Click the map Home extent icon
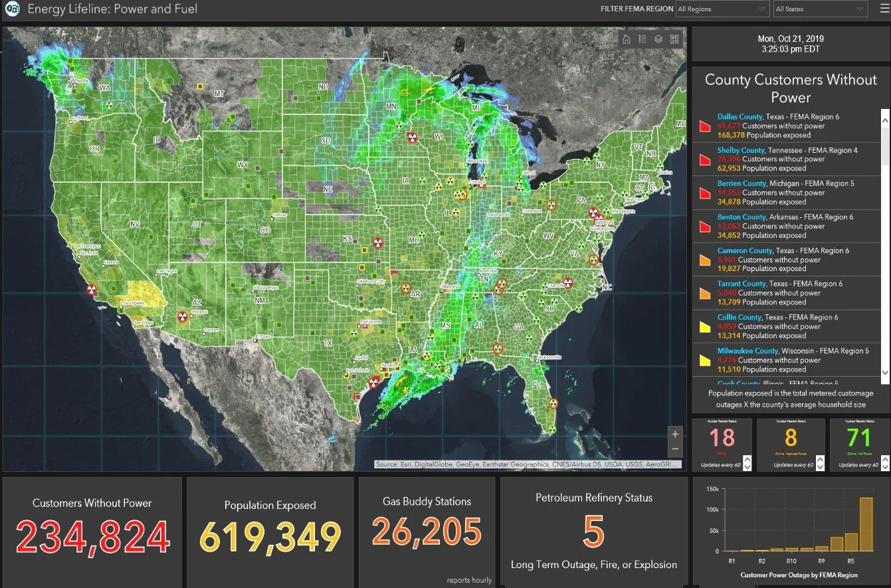This screenshot has height=588, width=891. [626, 39]
